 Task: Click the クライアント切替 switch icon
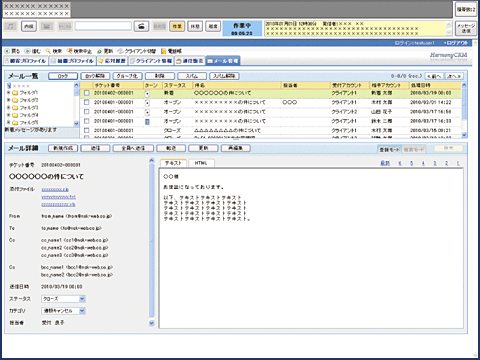pos(120,51)
